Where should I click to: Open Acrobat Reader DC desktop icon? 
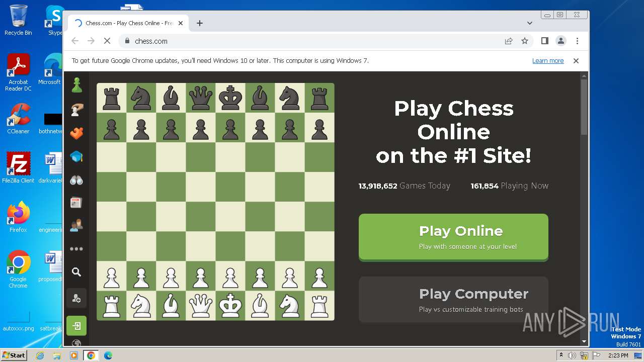[x=18, y=72]
